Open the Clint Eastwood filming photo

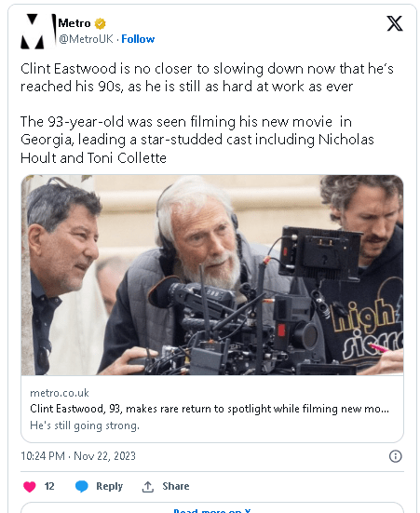(212, 275)
